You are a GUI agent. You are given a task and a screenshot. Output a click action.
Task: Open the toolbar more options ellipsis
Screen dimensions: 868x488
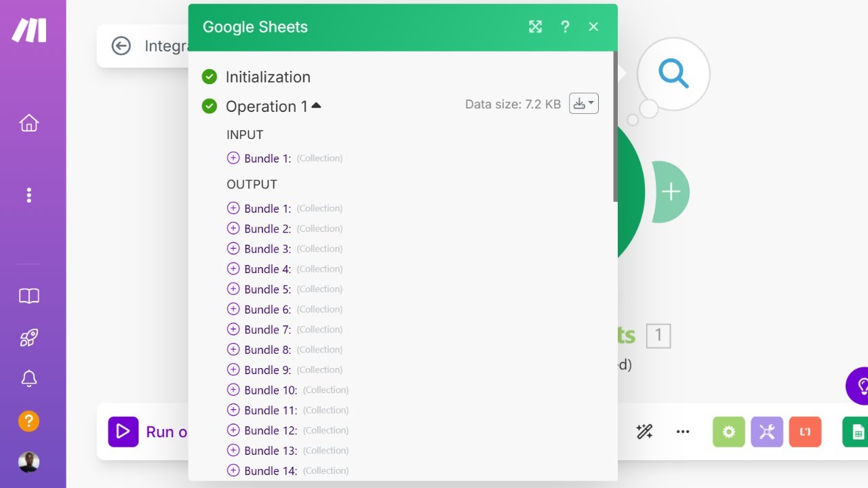[x=683, y=432]
